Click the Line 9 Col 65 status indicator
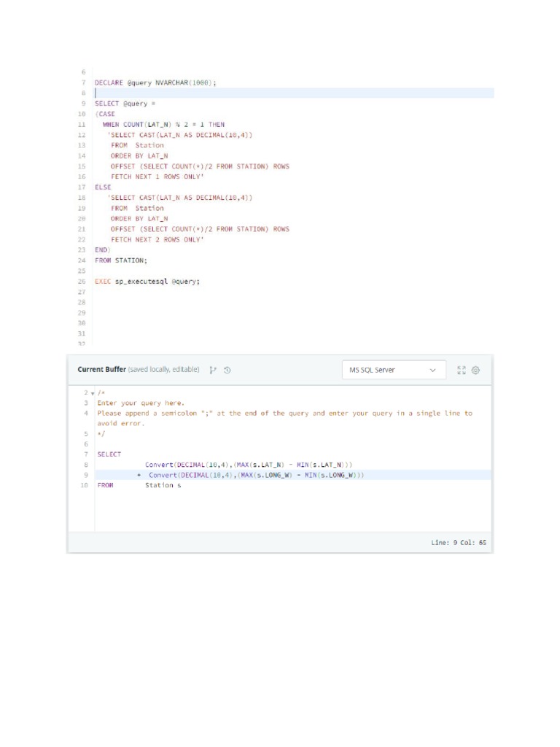Viewport: 560px width, 747px height. pyautogui.click(x=458, y=542)
